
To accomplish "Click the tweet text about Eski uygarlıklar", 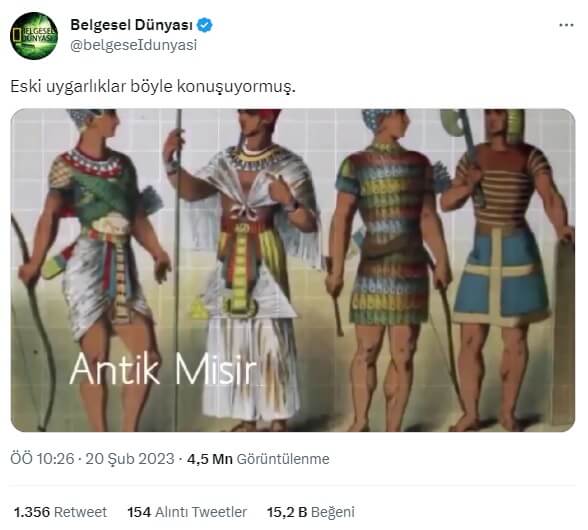I will pos(153,87).
